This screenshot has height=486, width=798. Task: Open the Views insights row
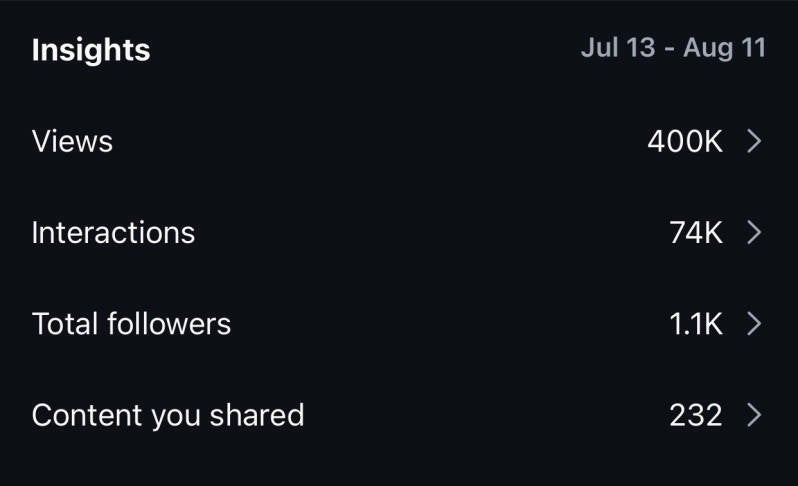click(399, 142)
